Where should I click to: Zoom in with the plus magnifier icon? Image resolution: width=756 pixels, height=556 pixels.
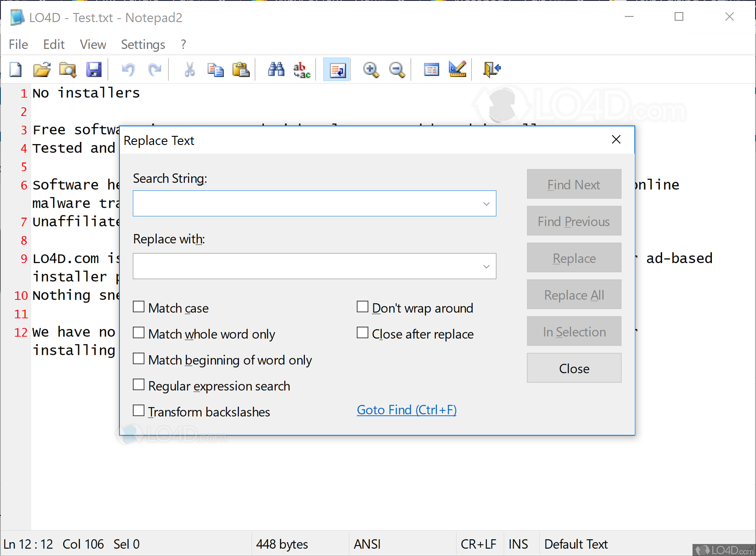click(371, 69)
